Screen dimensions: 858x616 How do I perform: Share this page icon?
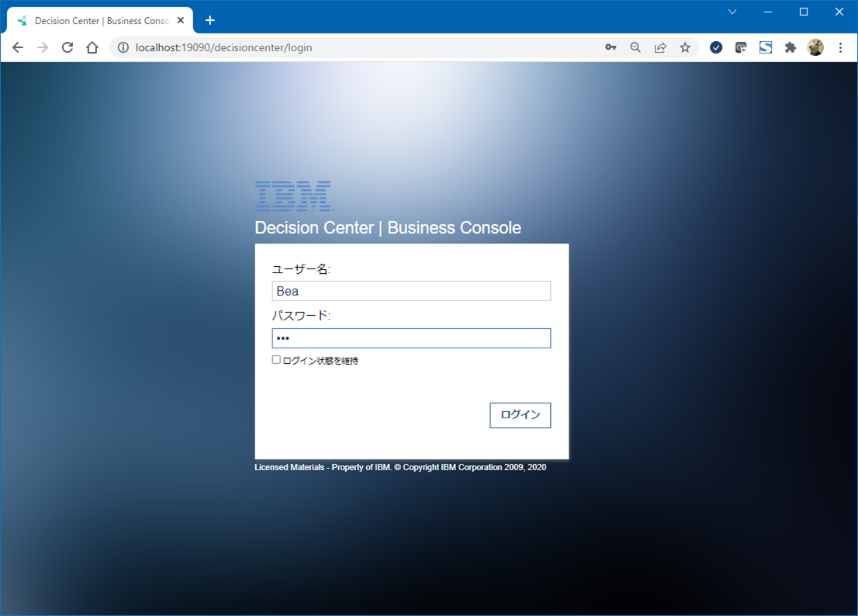[660, 47]
